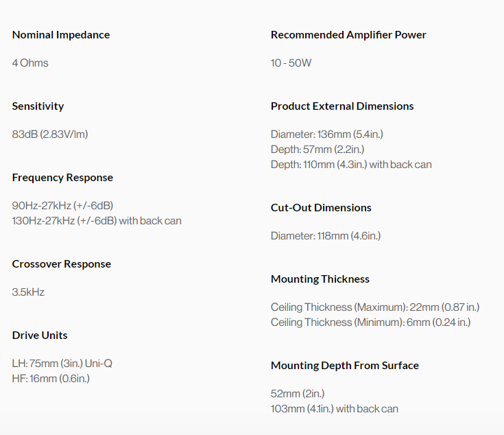
Task: Click the 90Hz-27kHz (+/-6dB) line
Action: pos(62,205)
